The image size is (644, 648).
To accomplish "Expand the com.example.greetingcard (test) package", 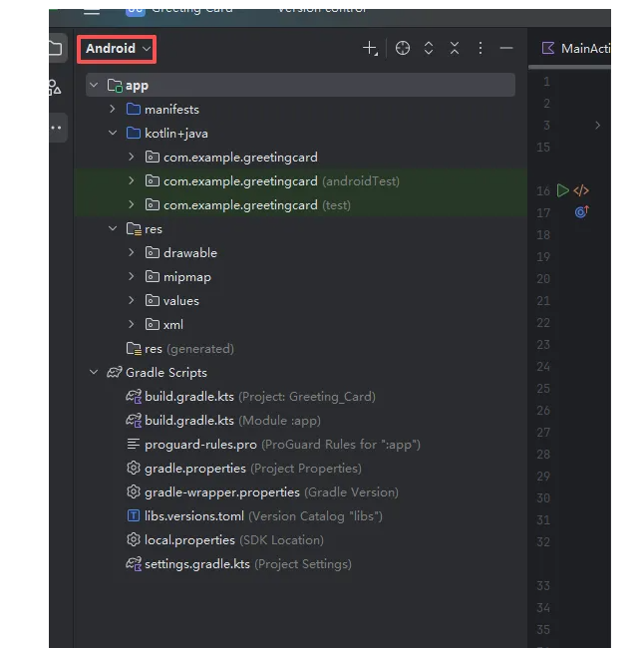I will click(x=131, y=205).
